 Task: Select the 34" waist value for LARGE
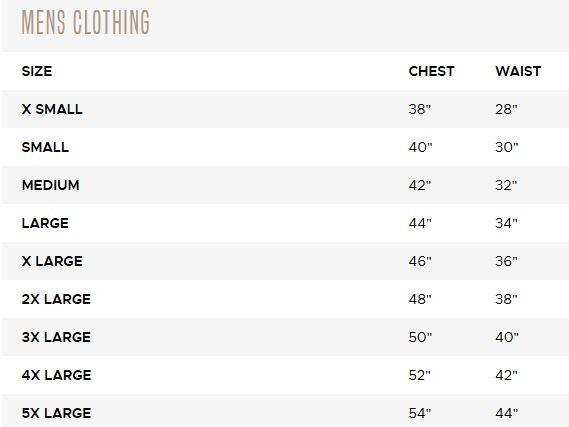tap(507, 223)
